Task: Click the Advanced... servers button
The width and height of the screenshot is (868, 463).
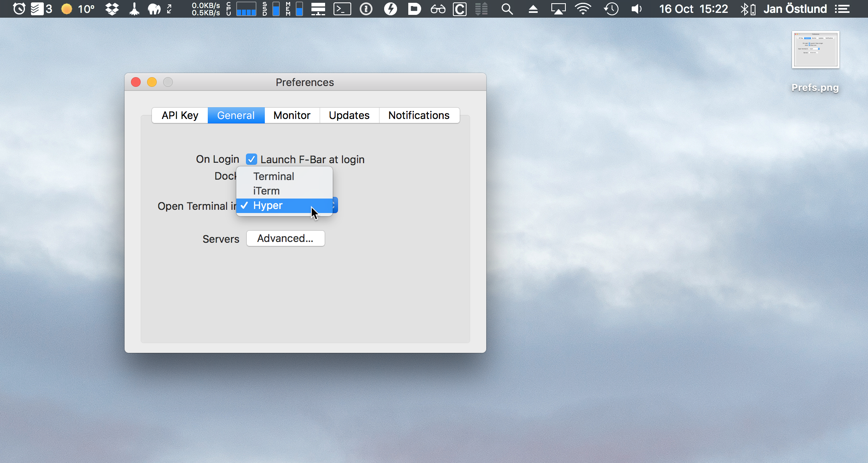Action: (285, 238)
